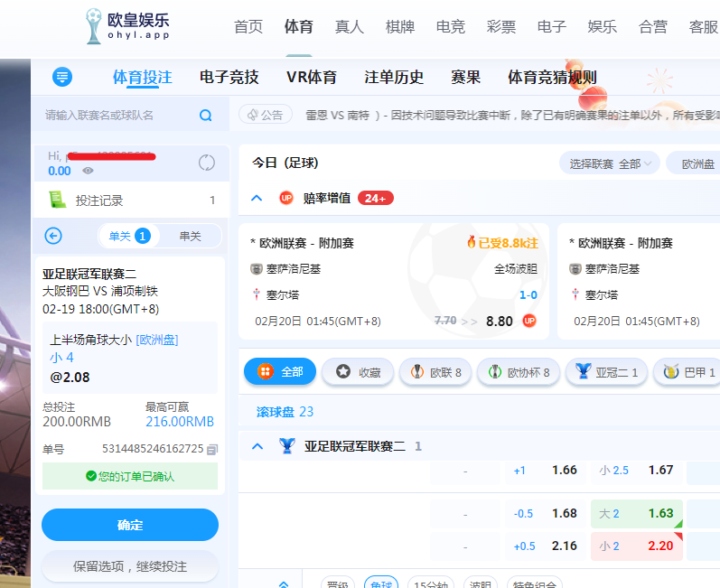Screen dimensions: 720x588
Task: Open 真人 in the top menu
Action: point(349,27)
